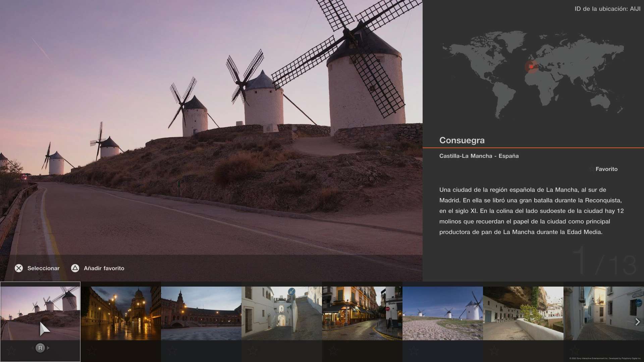Viewport: 644px width, 362px height.
Task: Expand more locations with right chevron
Action: pyautogui.click(x=638, y=322)
